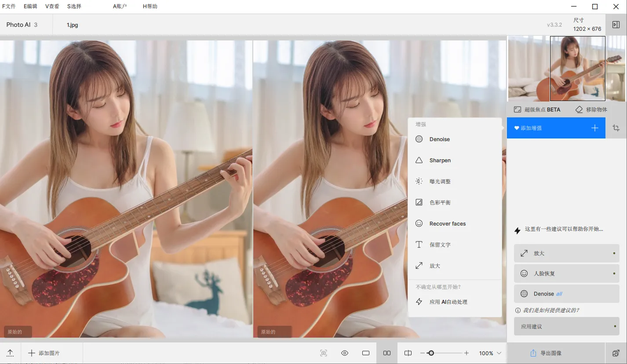This screenshot has width=627, height=364.
Task: Open the H帮助 menu
Action: point(150,7)
